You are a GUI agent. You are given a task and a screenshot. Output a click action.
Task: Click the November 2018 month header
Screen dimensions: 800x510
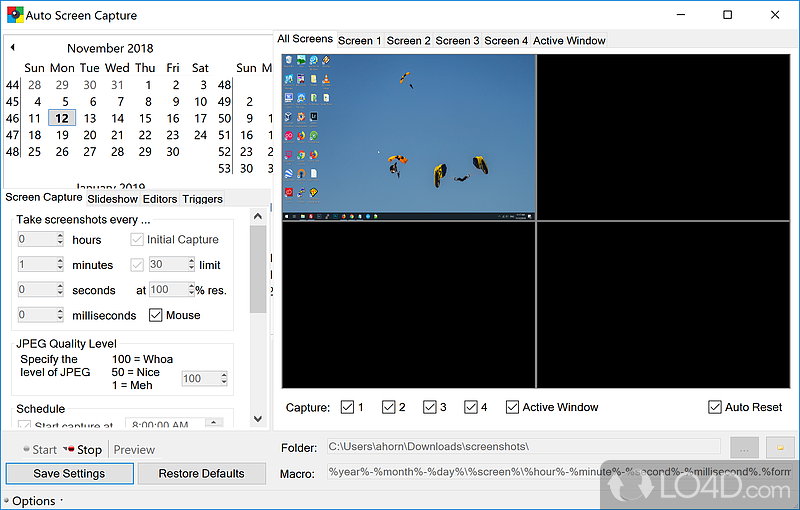click(110, 48)
